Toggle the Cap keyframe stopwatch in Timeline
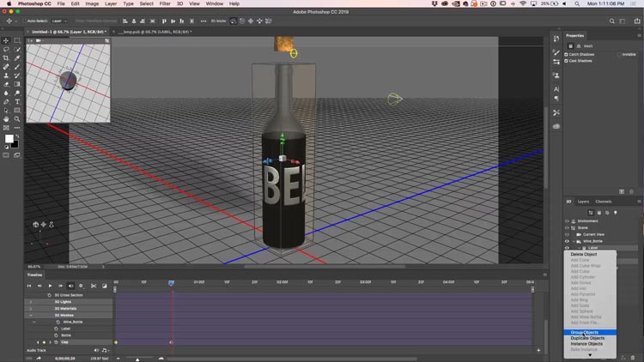 click(x=57, y=342)
